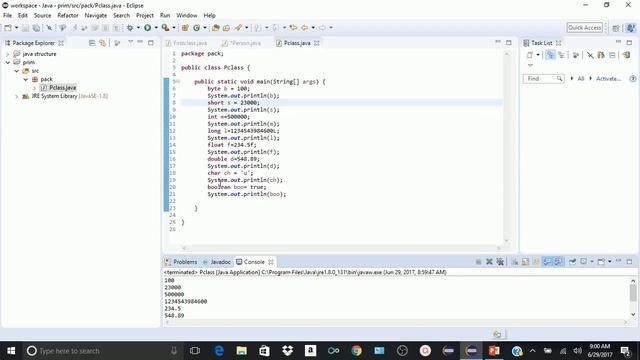Viewport: 640px width, 360px height.
Task: Click the New Java Package toolbar icon
Action: click(185, 28)
